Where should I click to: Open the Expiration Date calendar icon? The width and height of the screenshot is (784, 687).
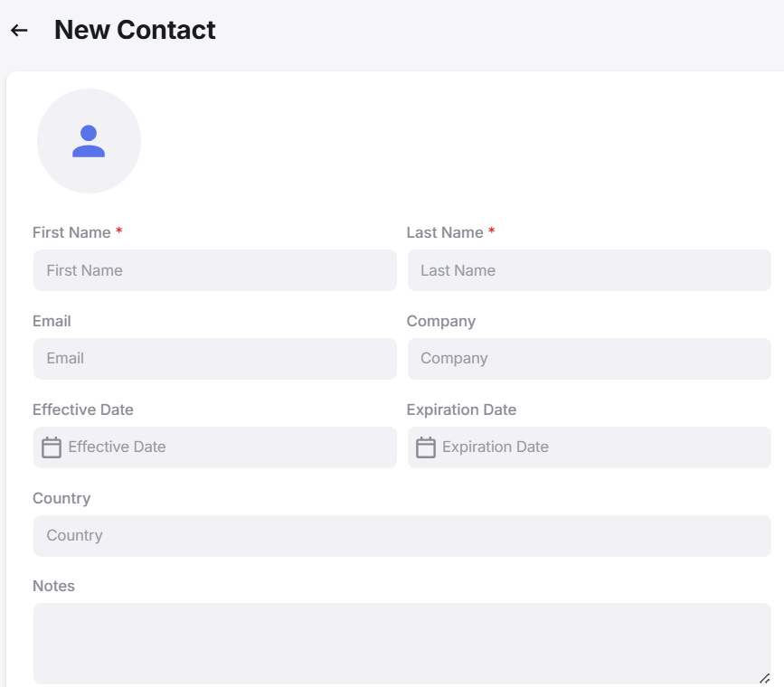(x=426, y=447)
